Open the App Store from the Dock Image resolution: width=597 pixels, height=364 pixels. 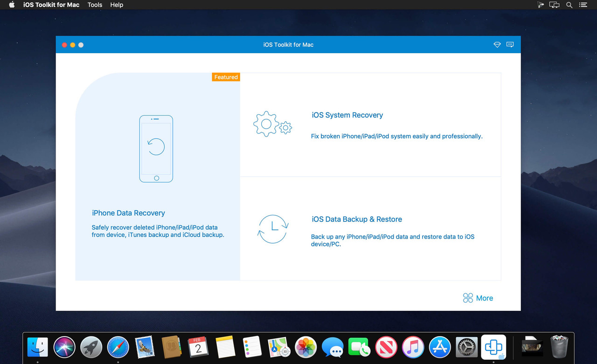(x=439, y=347)
